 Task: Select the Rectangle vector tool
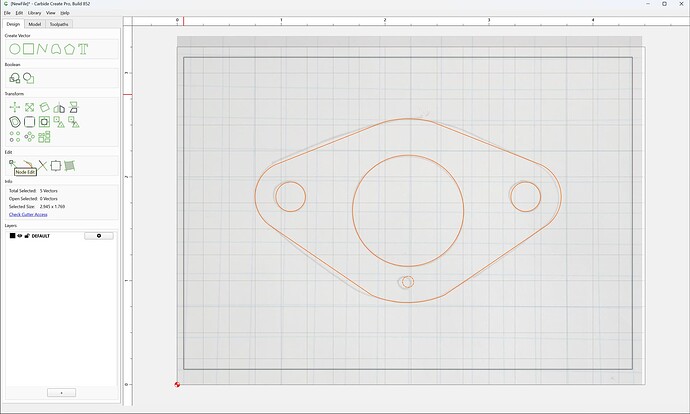[x=29, y=49]
